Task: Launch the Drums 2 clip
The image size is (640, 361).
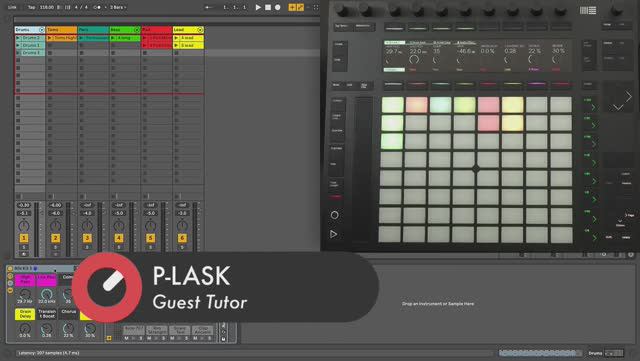Action: (x=18, y=38)
